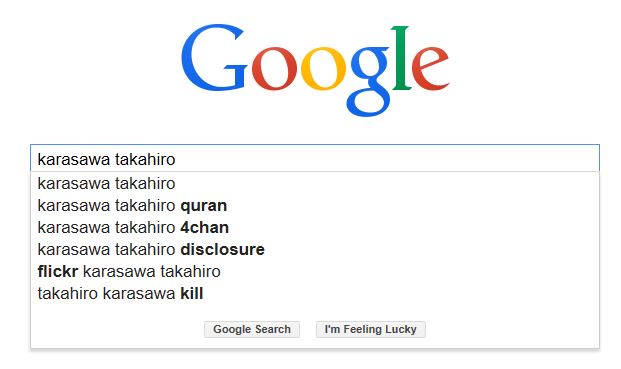Screen dimensions: 621x369
Task: Click the bold '4chan' text in the dropdown
Action: click(x=204, y=228)
